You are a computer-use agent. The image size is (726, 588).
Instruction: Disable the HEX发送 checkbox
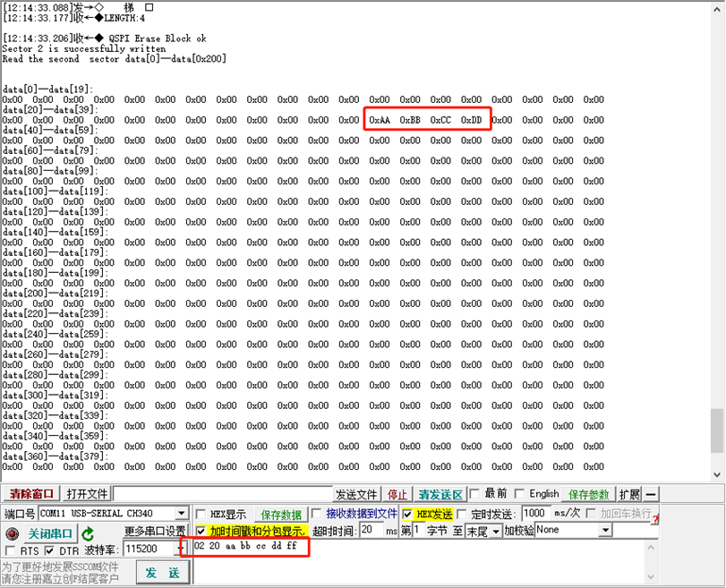pyautogui.click(x=407, y=514)
